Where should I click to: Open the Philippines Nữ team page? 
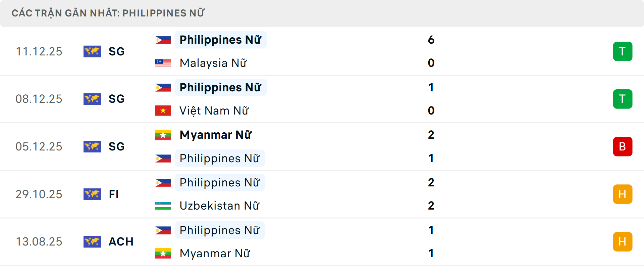(x=220, y=39)
